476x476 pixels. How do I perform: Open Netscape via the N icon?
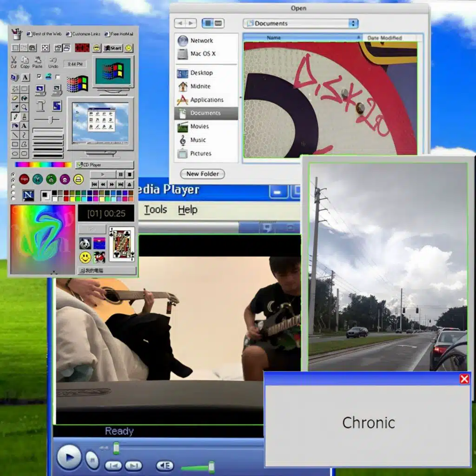[x=28, y=195]
